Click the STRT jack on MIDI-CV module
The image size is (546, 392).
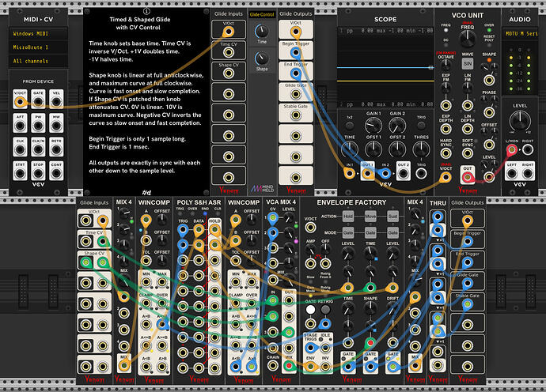[20, 173]
